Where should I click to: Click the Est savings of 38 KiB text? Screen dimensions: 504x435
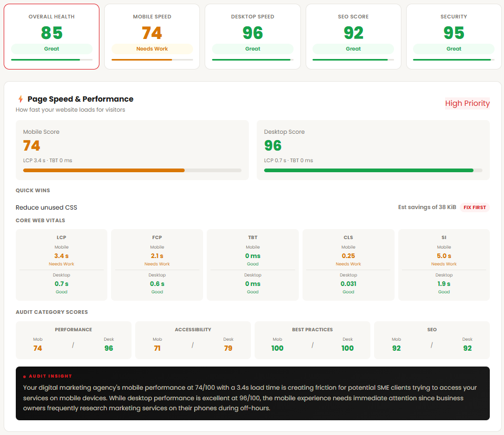[x=427, y=207]
